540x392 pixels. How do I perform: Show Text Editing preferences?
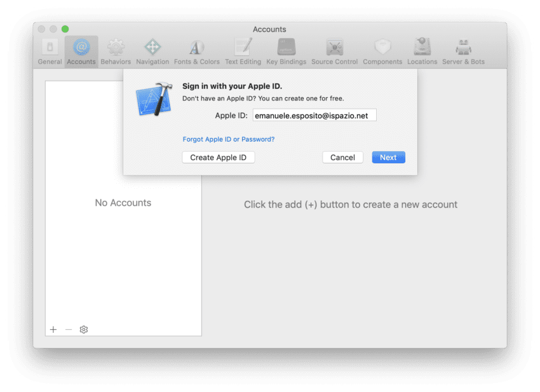(243, 51)
